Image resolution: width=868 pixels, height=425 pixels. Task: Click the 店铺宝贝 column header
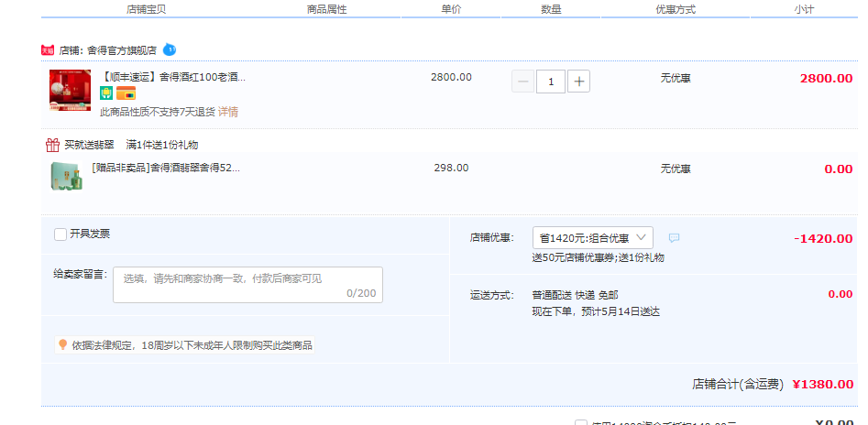click(146, 9)
